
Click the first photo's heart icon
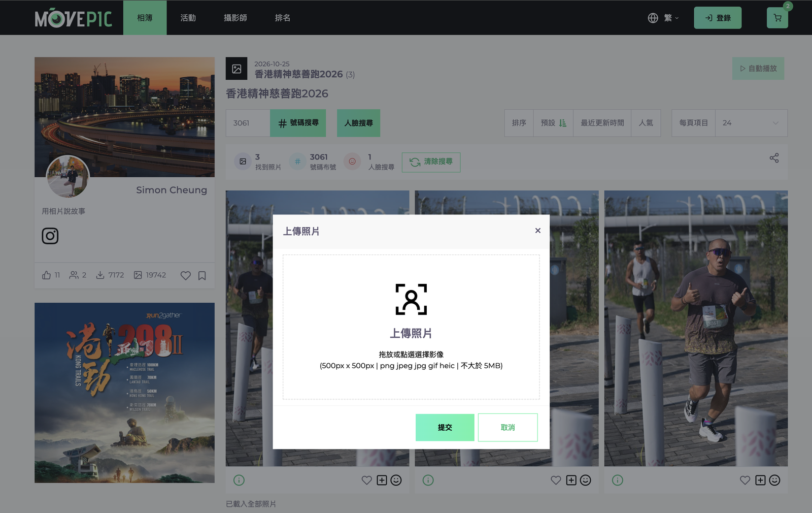366,480
